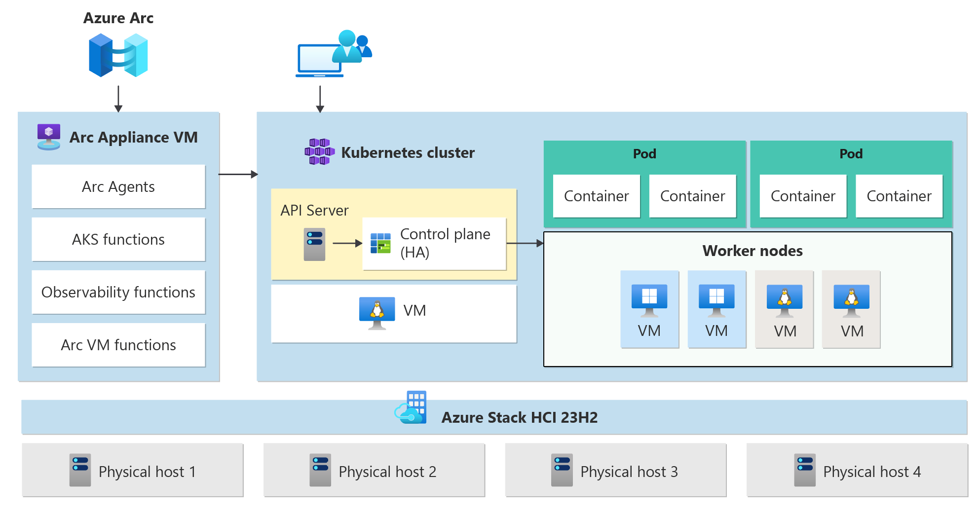Click the 'Physical host 3' text
Screen dimensions: 980x513
pyautogui.click(x=629, y=472)
